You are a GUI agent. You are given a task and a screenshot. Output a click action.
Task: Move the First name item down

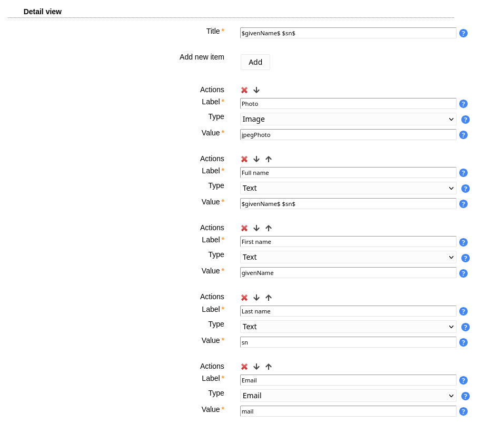(256, 228)
